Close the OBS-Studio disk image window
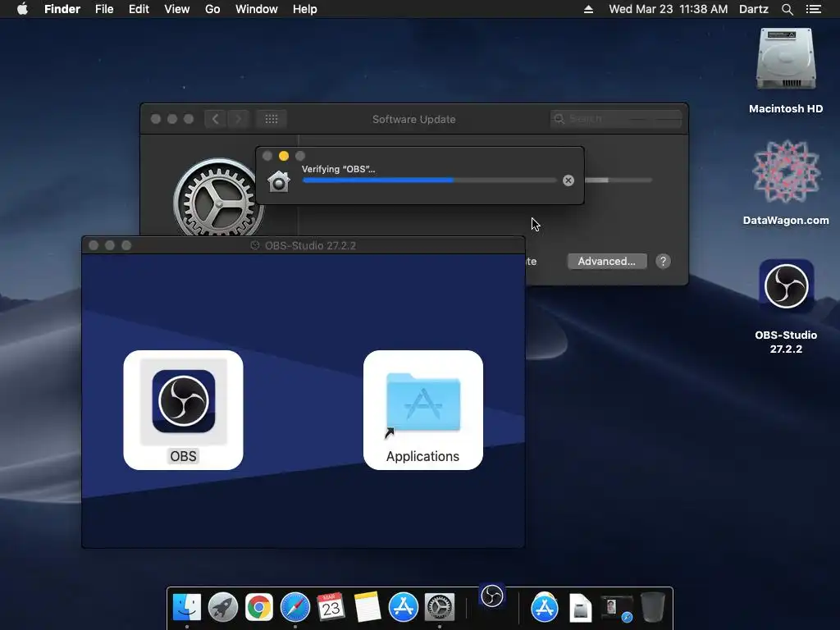The image size is (840, 630). [x=94, y=245]
